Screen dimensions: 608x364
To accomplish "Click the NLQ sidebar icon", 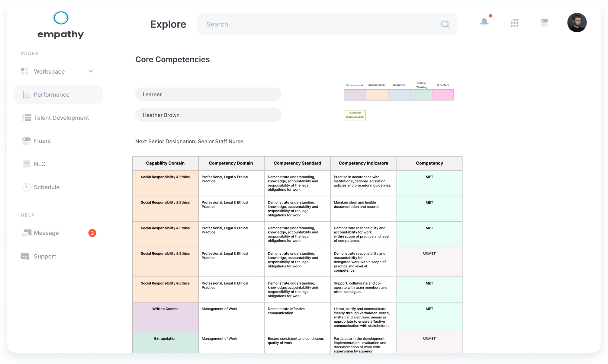I will (25, 163).
